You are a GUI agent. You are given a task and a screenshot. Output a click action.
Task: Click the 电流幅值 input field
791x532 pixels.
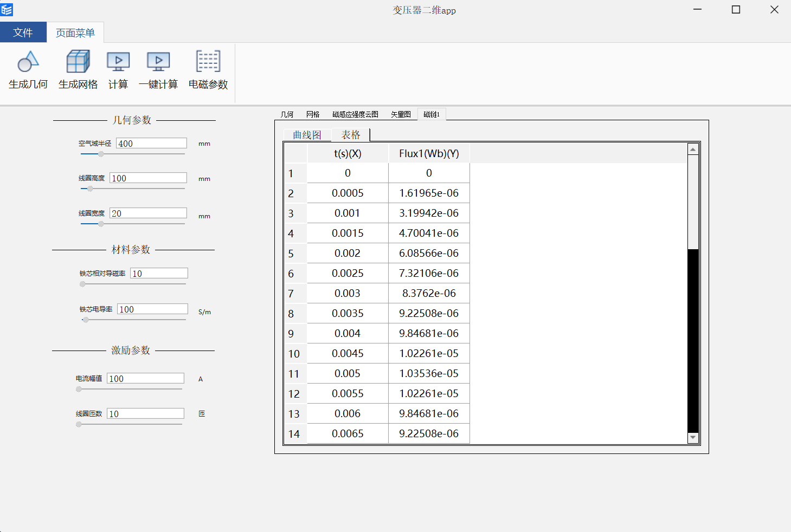145,378
